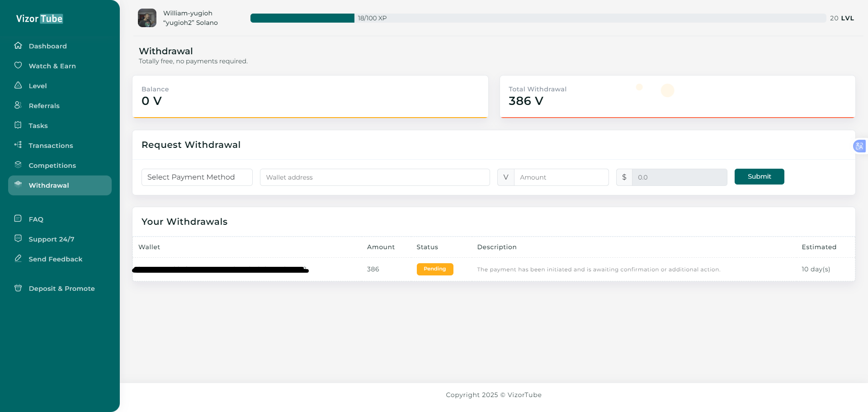
Task: Click the Tasks clipboard icon
Action: tap(18, 125)
